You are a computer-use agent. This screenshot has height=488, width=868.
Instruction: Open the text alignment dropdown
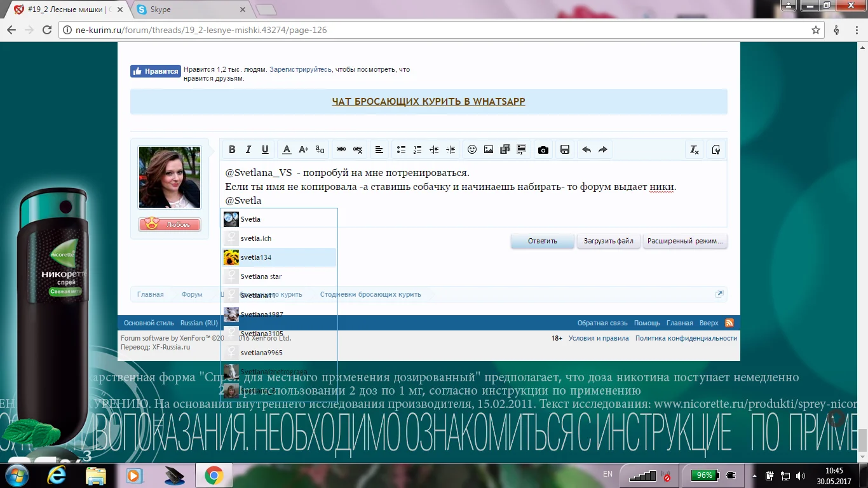[x=379, y=150]
